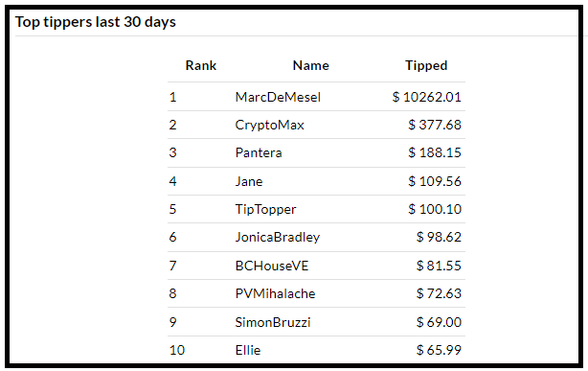
Task: Open MarcDeMesel's profile link
Action: [278, 97]
